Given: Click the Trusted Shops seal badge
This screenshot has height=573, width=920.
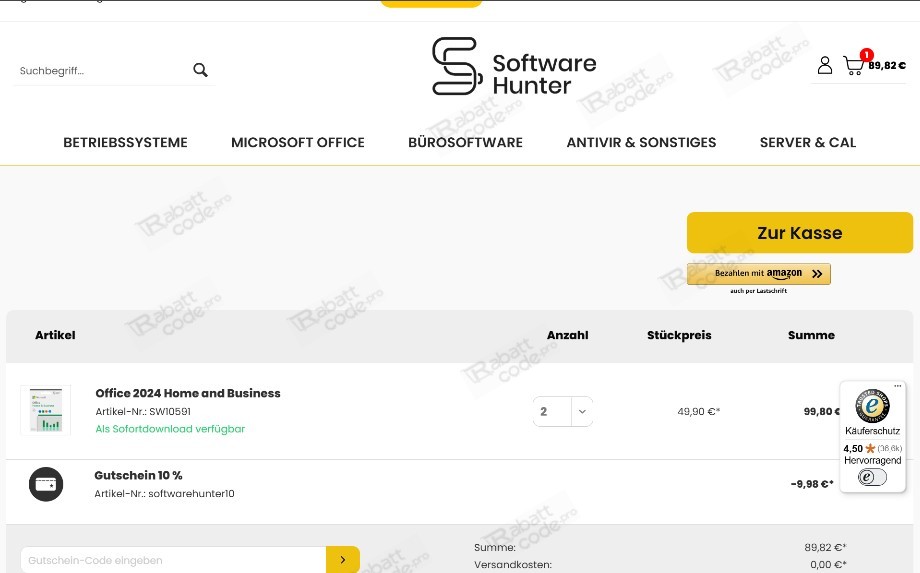Looking at the screenshot, I should (x=872, y=405).
